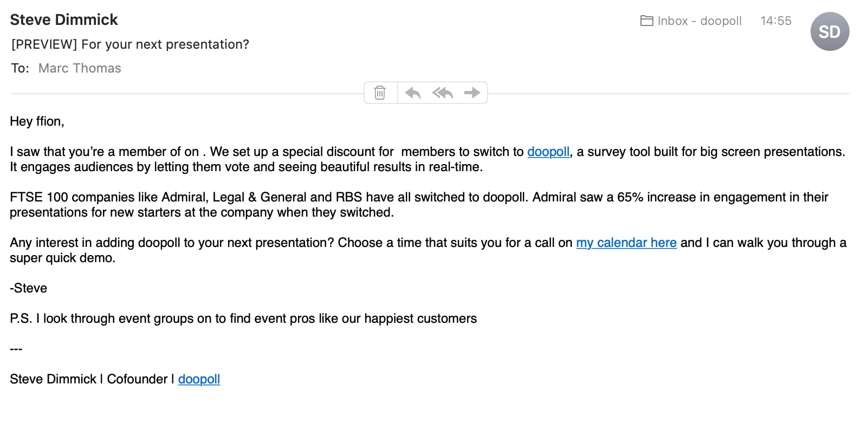
Task: Forward the email with the right-arrow icon
Action: click(472, 93)
